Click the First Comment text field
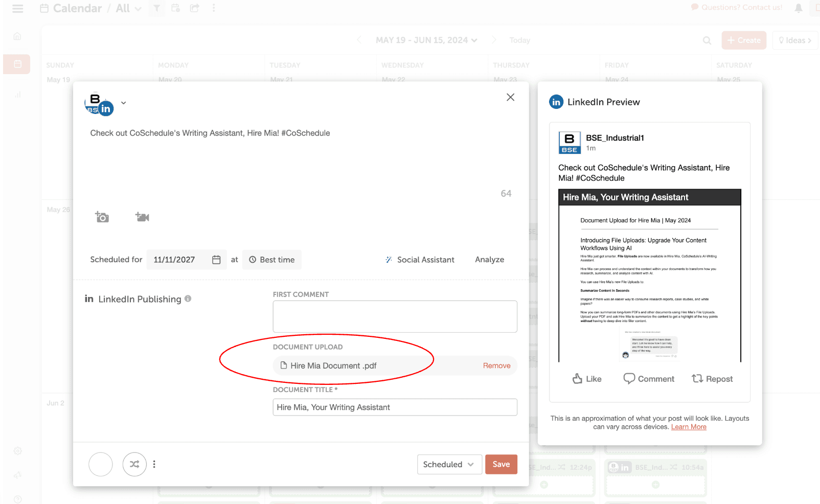The width and height of the screenshot is (820, 504). point(395,316)
